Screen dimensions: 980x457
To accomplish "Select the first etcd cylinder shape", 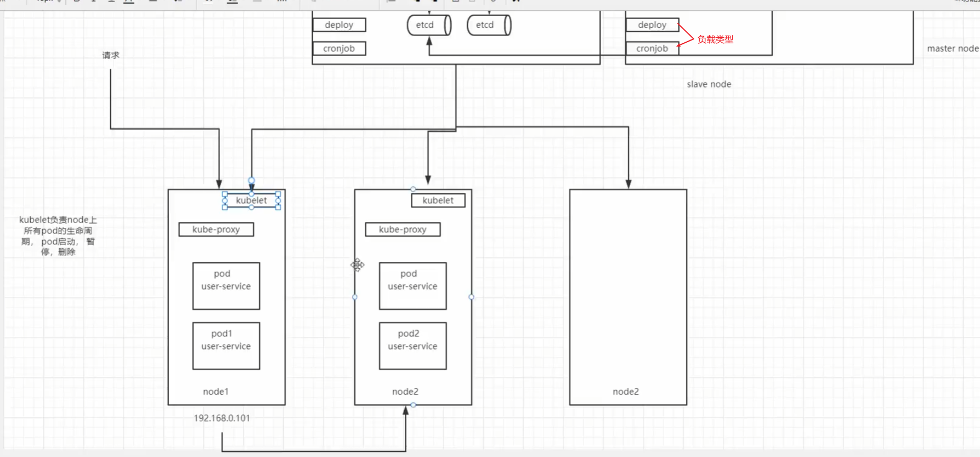I will (x=429, y=25).
